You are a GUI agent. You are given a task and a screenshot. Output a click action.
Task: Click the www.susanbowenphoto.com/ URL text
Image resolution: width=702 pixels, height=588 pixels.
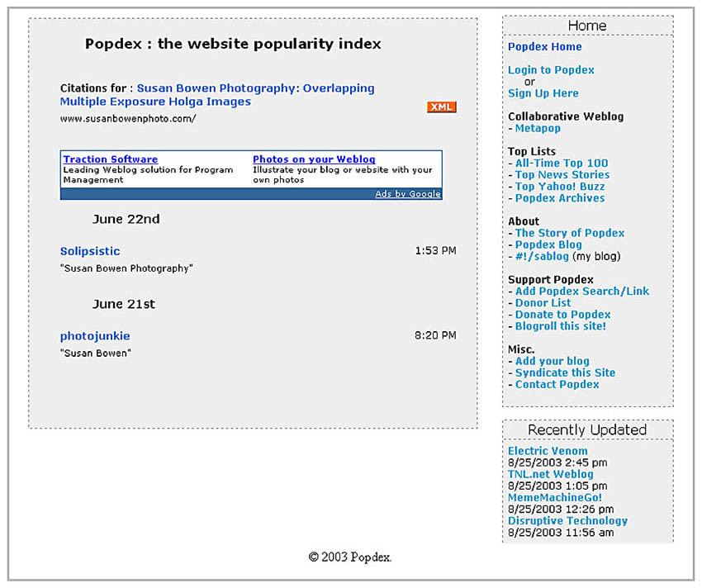[128, 119]
